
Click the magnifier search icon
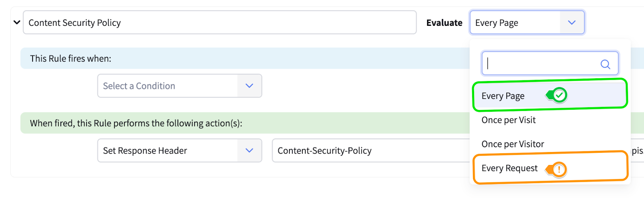(605, 64)
